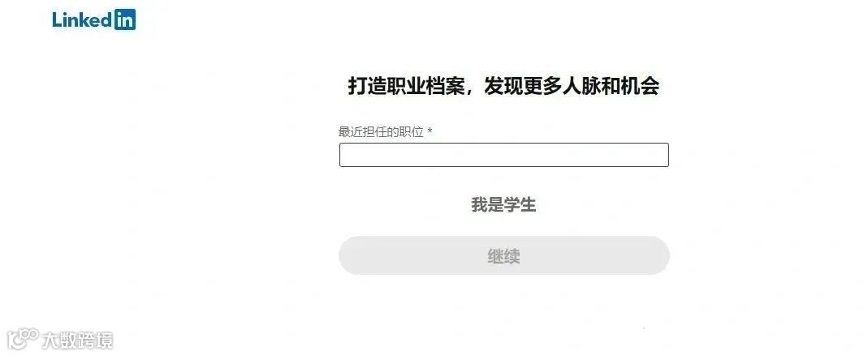Click the 大数跨境 watermark text
Image resolution: width=868 pixels, height=356 pixels.
tap(77, 340)
